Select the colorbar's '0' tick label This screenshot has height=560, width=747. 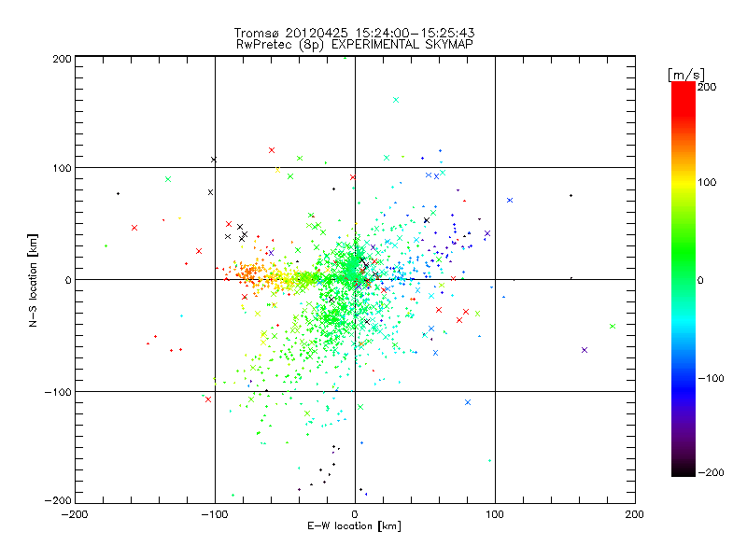click(x=700, y=280)
